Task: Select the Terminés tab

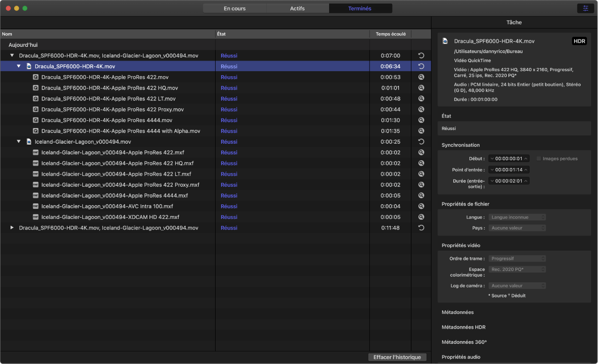Action: pyautogui.click(x=360, y=8)
